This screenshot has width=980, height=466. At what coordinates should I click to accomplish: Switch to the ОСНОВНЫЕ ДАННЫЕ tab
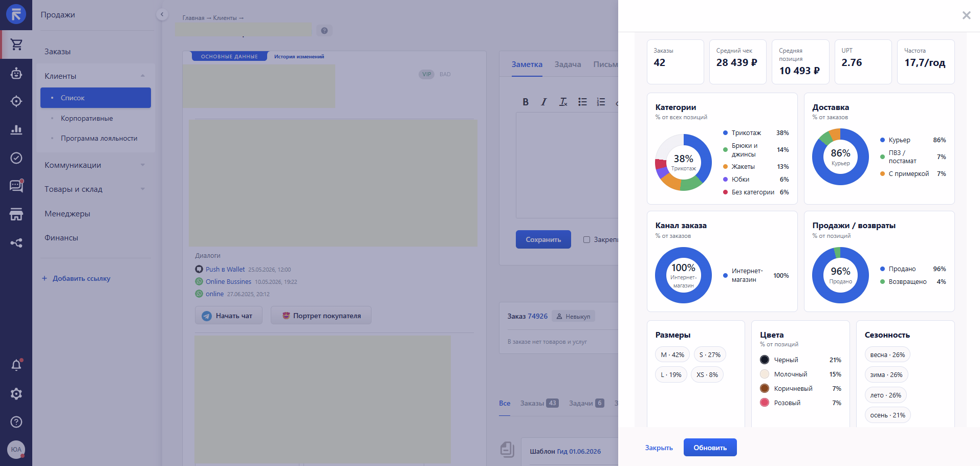pyautogui.click(x=229, y=56)
